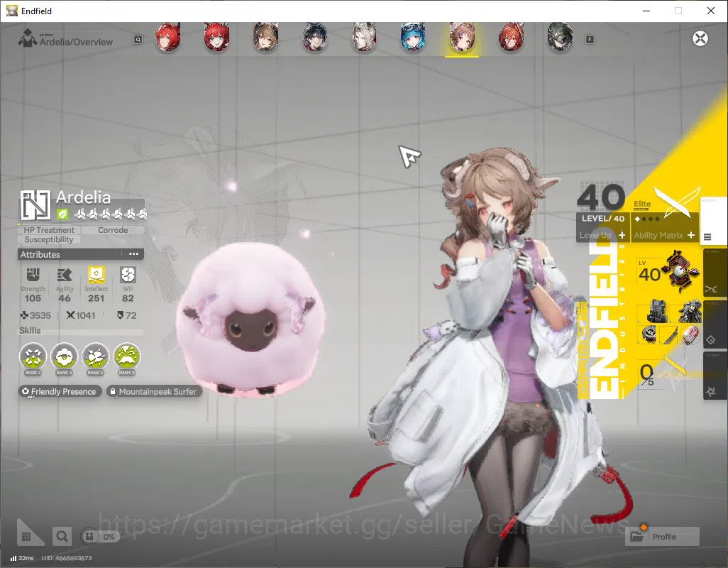Open the Ability Matrix plus button
Viewport: 728px width, 568px height.
(691, 236)
